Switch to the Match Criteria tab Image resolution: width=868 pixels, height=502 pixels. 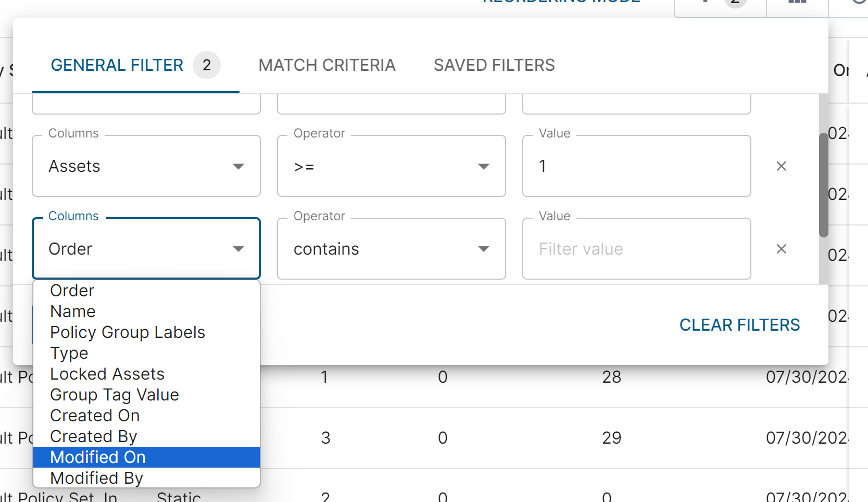tap(326, 65)
